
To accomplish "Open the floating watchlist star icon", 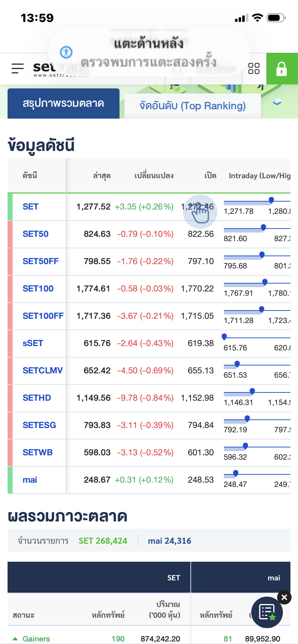I will coord(267,612).
